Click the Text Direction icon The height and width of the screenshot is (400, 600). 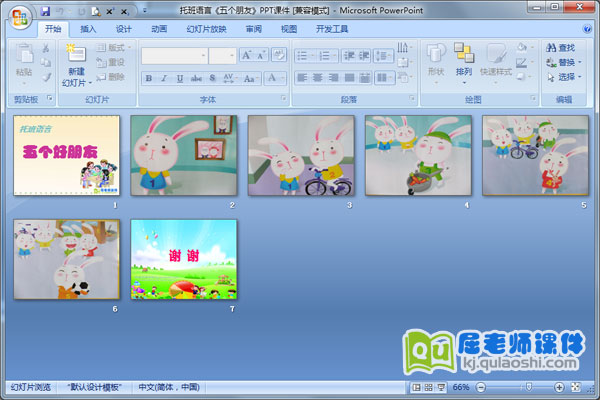coord(404,48)
